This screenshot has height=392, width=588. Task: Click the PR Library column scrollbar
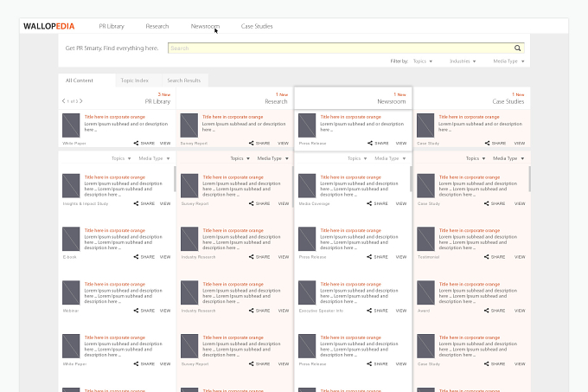pyautogui.click(x=175, y=179)
